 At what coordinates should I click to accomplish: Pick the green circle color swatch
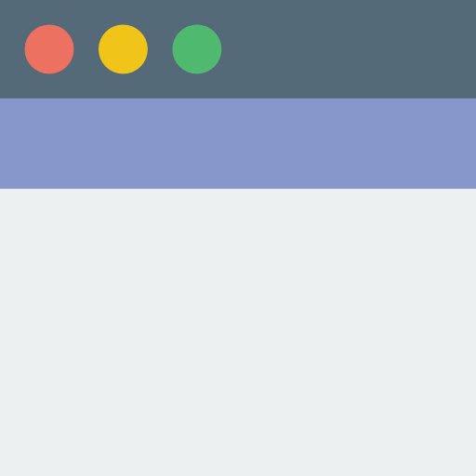coord(197,49)
